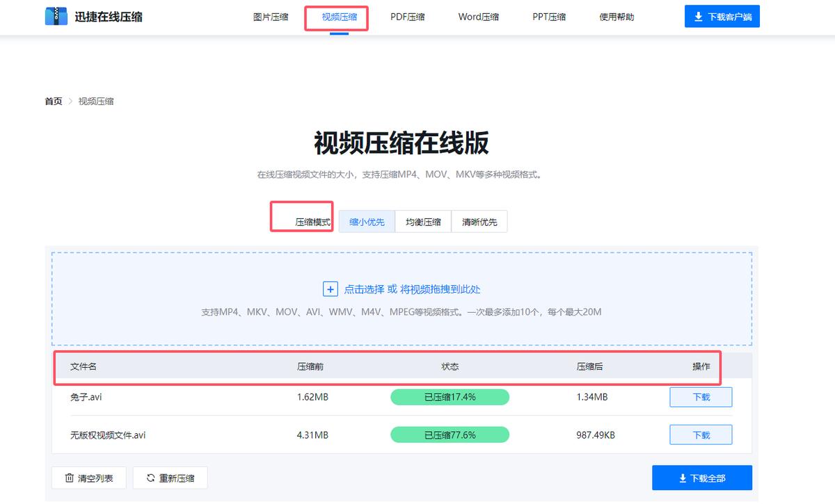Click the refresh icon beside 重新压缩
The image size is (835, 504).
(x=150, y=478)
